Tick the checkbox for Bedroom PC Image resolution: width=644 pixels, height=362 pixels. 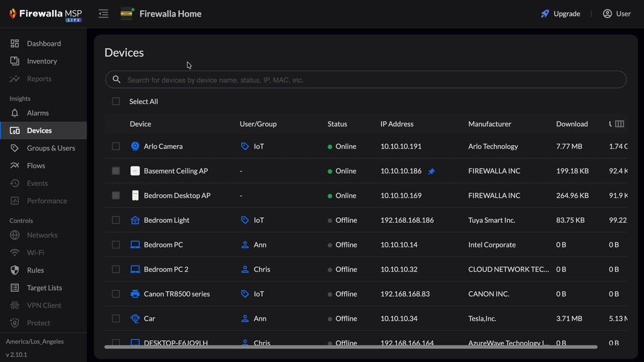tap(116, 245)
